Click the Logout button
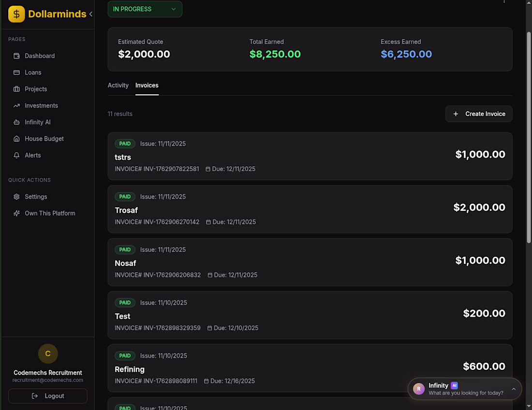The image size is (532, 410). click(x=48, y=396)
